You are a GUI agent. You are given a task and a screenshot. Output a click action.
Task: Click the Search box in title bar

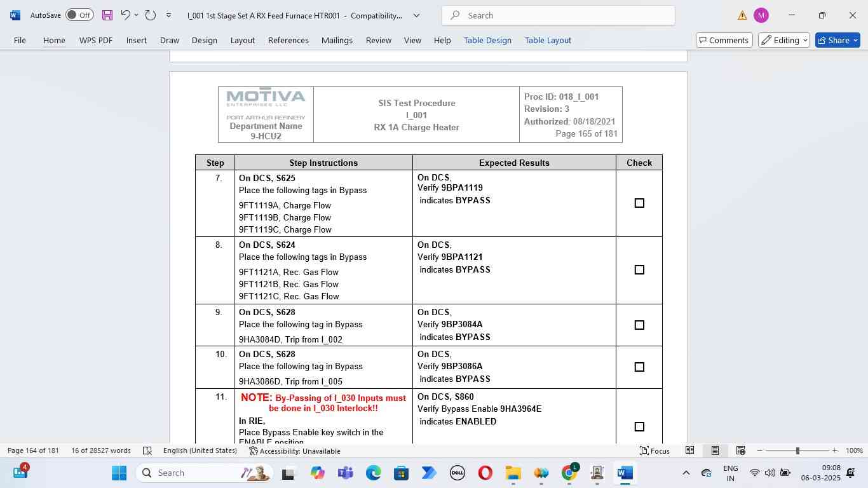point(559,15)
